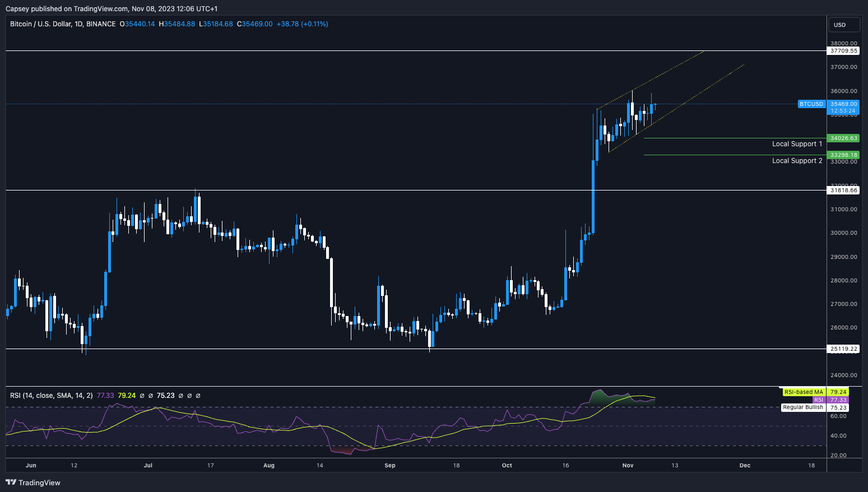Click the 'Jun' date axis label
This screenshot has width=868, height=492.
[31, 465]
